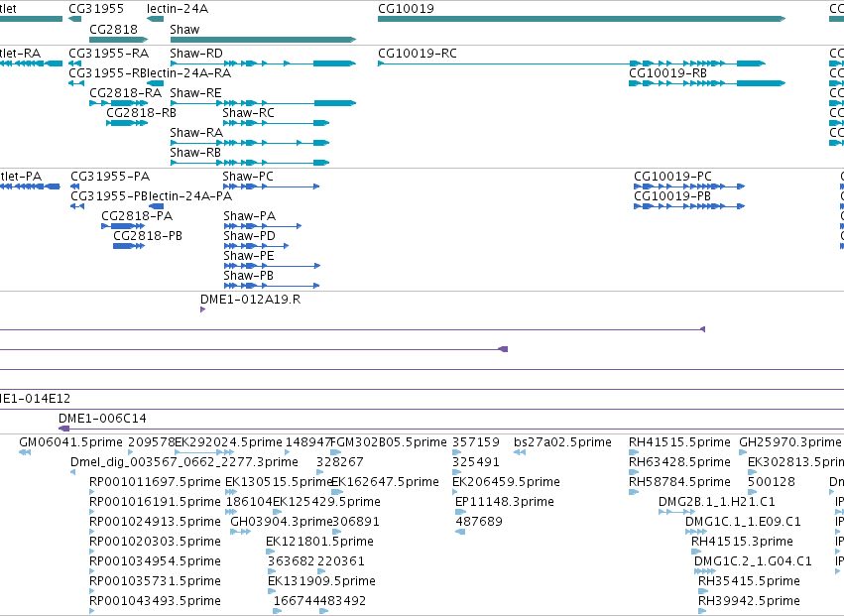The image size is (844, 616).
Task: Select the CG10019 gene span bar
Action: coord(581,19)
